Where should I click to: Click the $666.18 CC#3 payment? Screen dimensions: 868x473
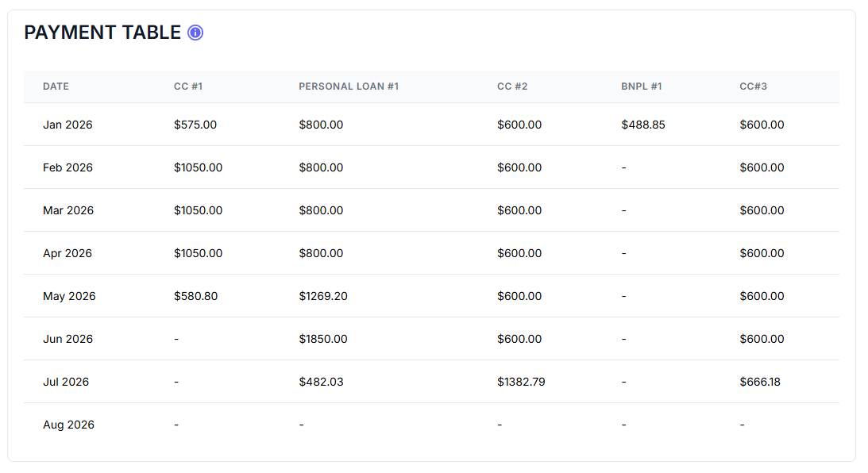(x=760, y=382)
